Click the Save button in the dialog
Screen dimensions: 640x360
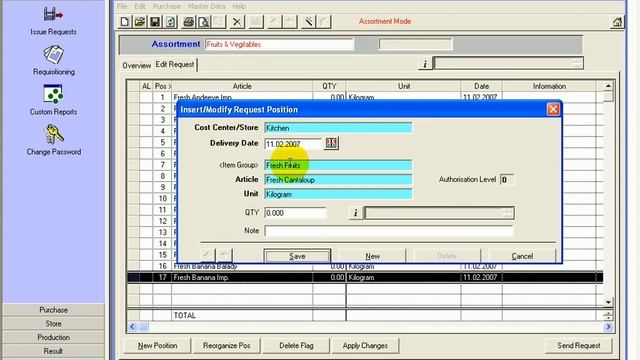(x=297, y=256)
